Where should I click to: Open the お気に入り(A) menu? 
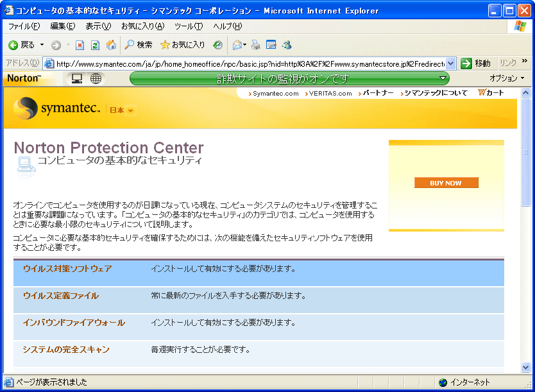142,26
